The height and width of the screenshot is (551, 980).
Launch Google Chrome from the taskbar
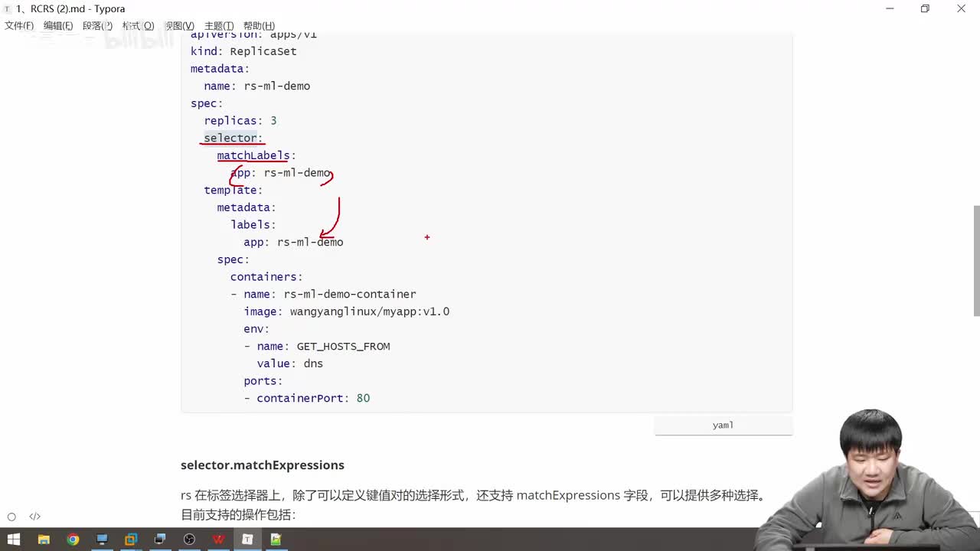pyautogui.click(x=73, y=540)
